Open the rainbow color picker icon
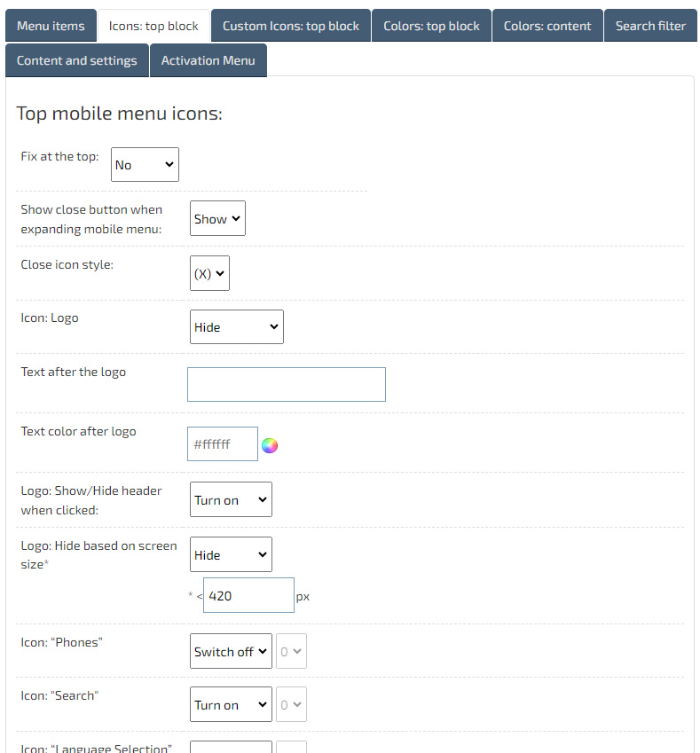Viewport: 700px width, 753px height. tap(270, 445)
